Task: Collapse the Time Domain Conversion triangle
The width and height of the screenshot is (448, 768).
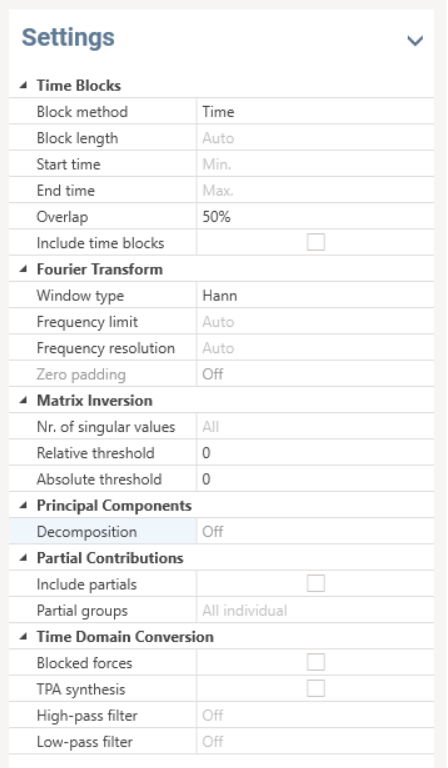Action: point(23,637)
